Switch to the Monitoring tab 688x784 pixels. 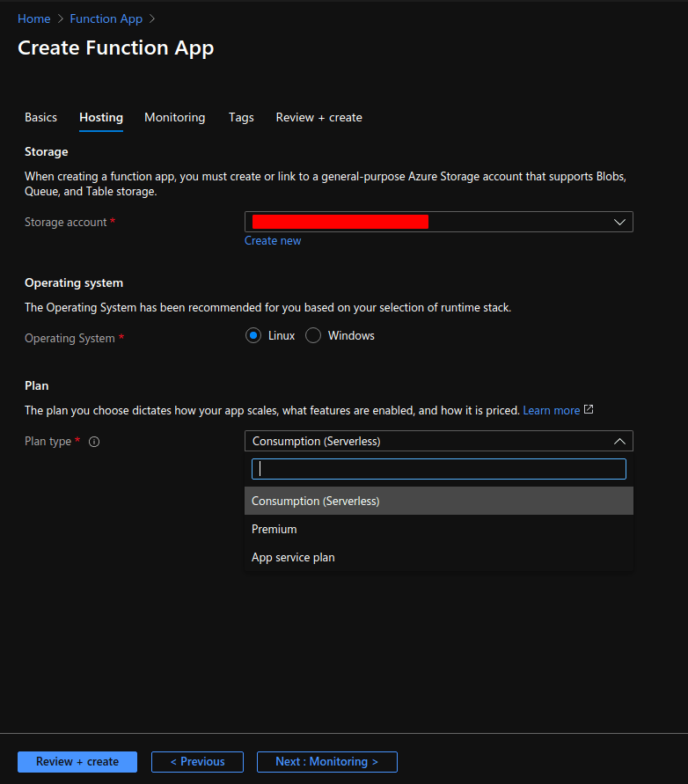pos(174,118)
